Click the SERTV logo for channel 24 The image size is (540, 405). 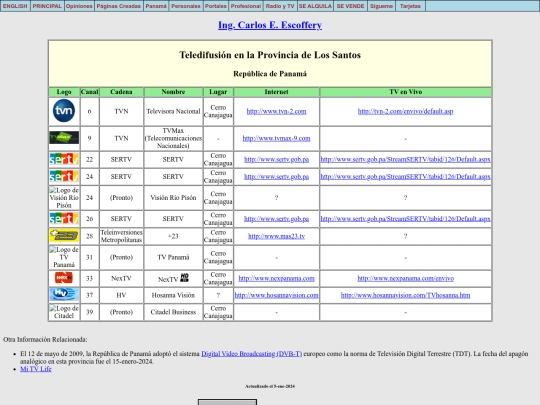pos(64,176)
